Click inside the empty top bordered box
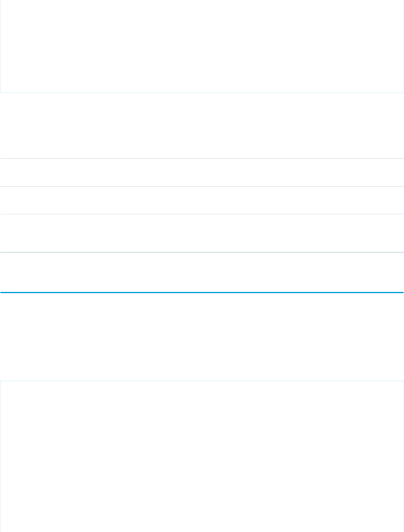 (202, 46)
